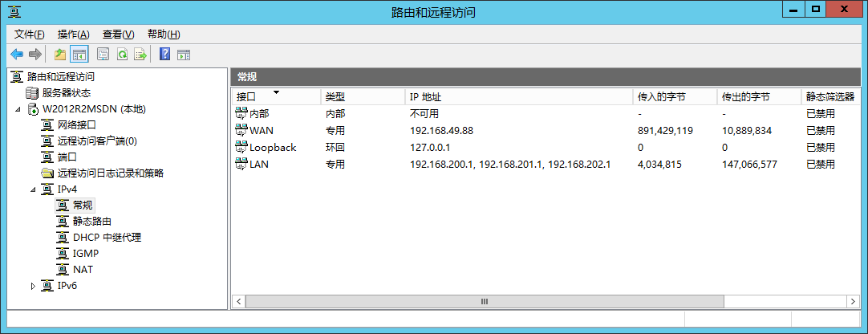Select IGMP tree item
868x334 pixels.
86,254
